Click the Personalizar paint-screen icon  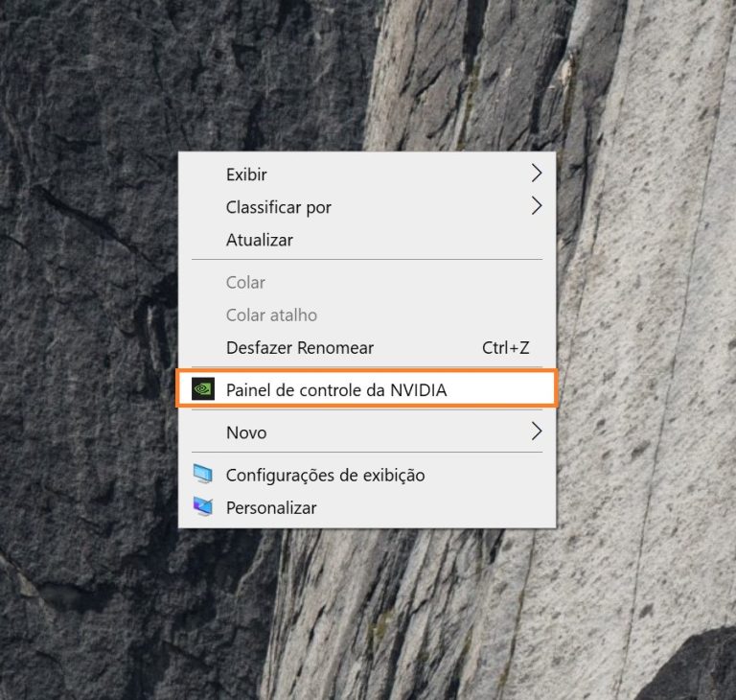[202, 507]
